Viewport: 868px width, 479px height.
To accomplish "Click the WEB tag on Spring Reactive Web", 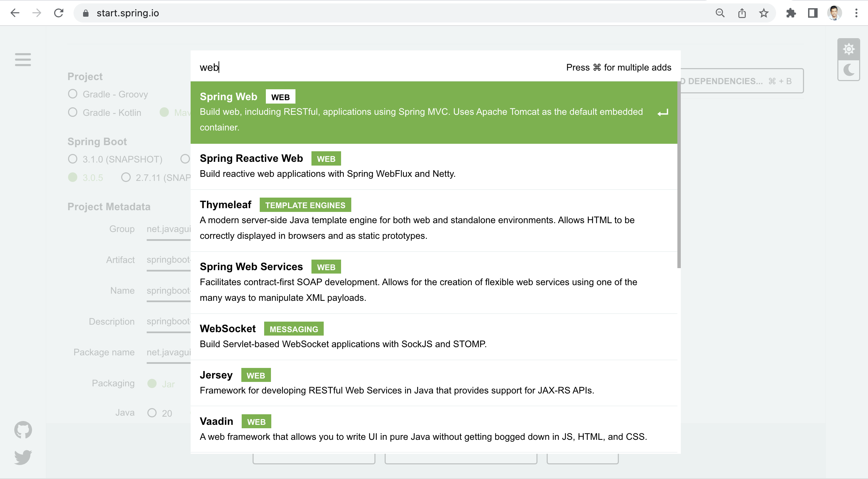I will tap(326, 159).
